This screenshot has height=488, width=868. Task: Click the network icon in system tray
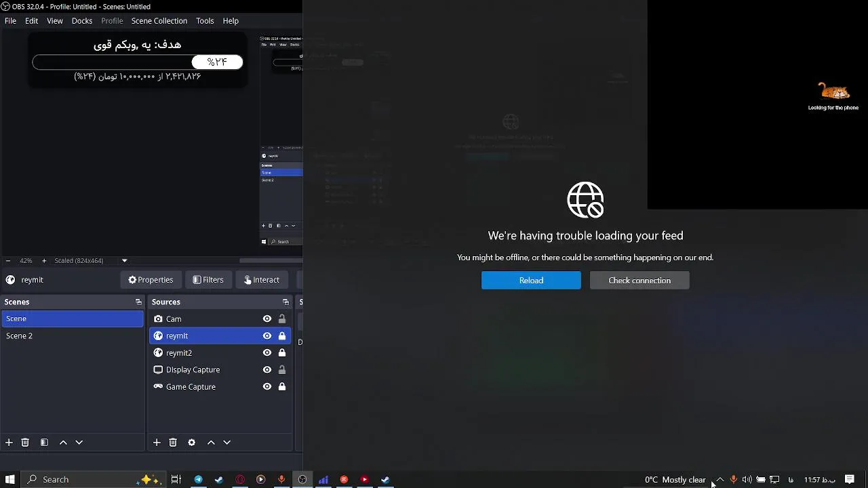[774, 480]
